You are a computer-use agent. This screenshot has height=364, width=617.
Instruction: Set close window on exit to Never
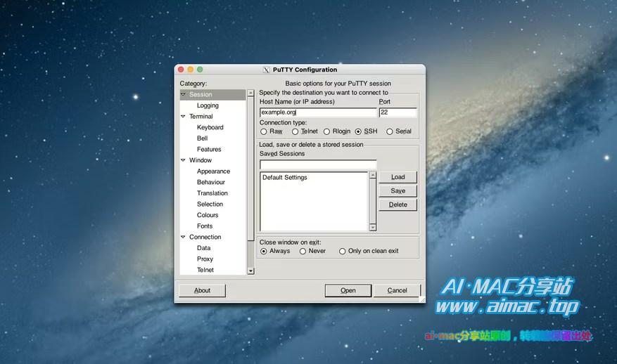click(303, 251)
